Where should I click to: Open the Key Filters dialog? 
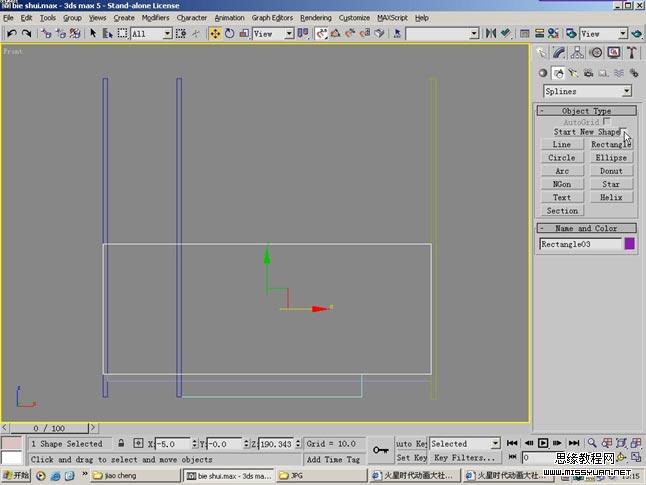[x=465, y=458]
